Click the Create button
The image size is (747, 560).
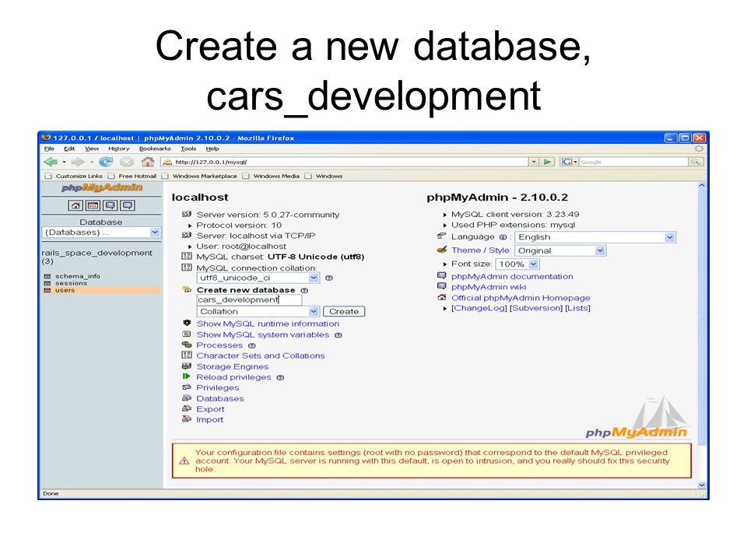[344, 311]
